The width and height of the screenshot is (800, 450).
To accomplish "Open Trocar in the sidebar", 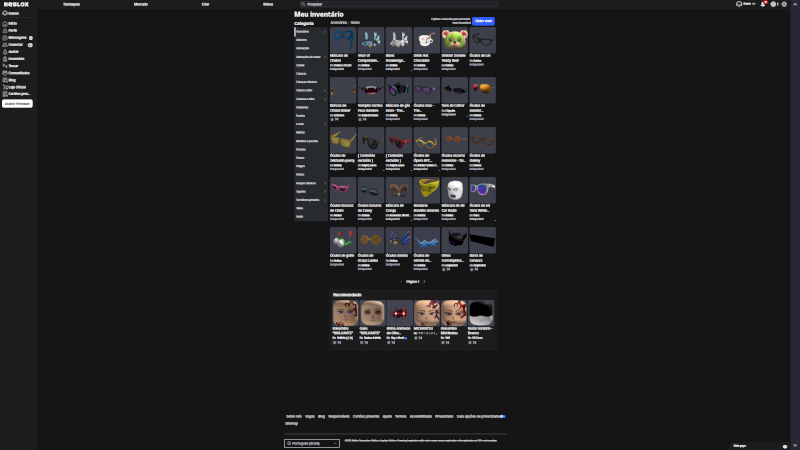I will [x=11, y=66].
